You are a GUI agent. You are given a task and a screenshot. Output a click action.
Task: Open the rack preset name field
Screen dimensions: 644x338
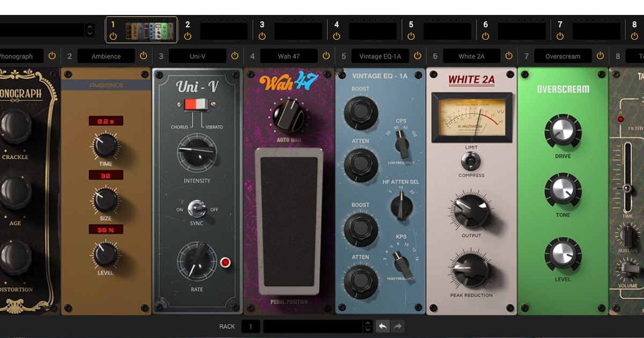coord(313,326)
